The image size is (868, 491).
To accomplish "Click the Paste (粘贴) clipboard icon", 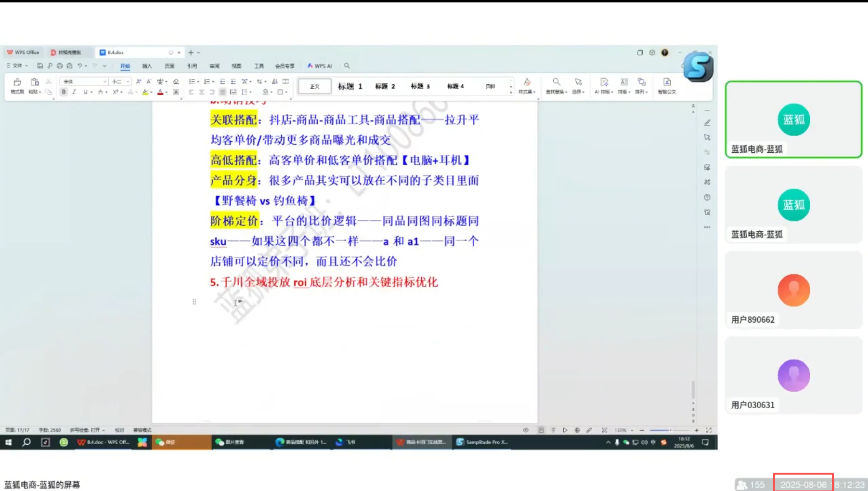I will click(35, 82).
